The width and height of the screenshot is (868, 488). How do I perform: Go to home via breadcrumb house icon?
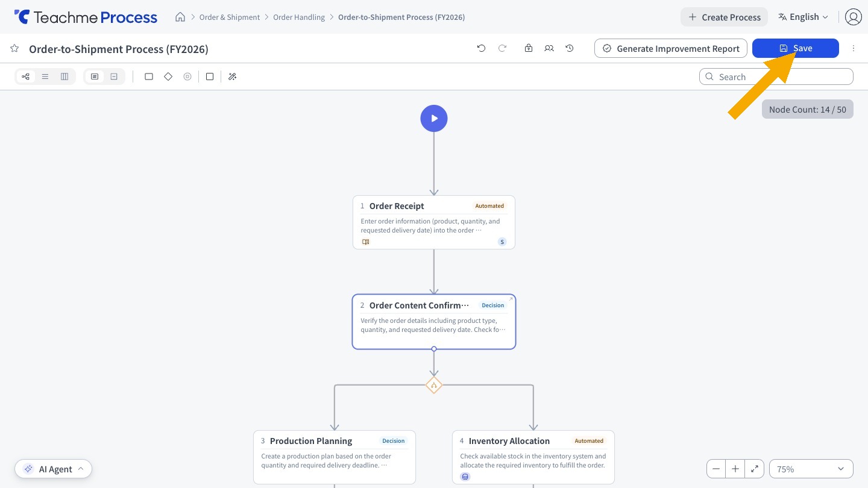click(x=180, y=17)
